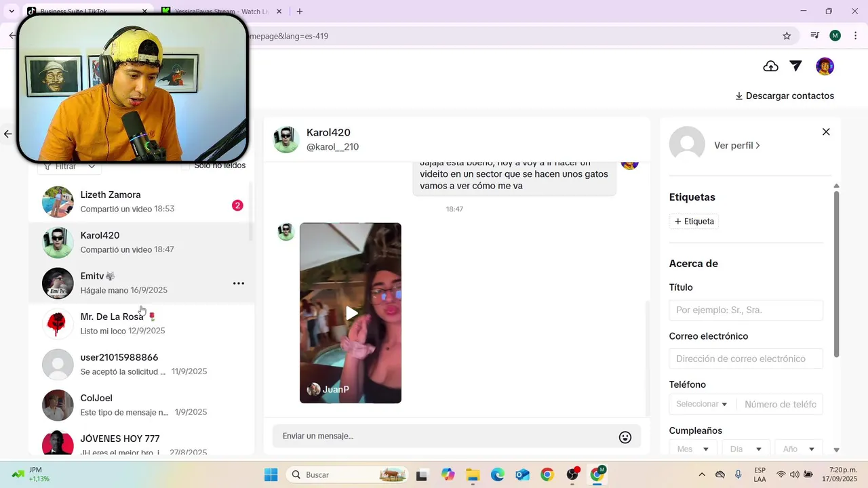Open the birthday Día dropdown
This screenshot has width=868, height=488.
point(746,449)
